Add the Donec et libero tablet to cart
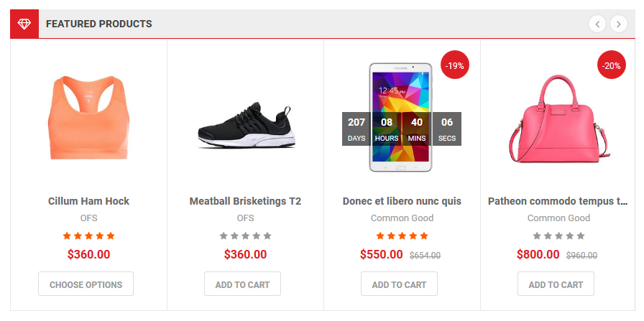 [x=399, y=284]
